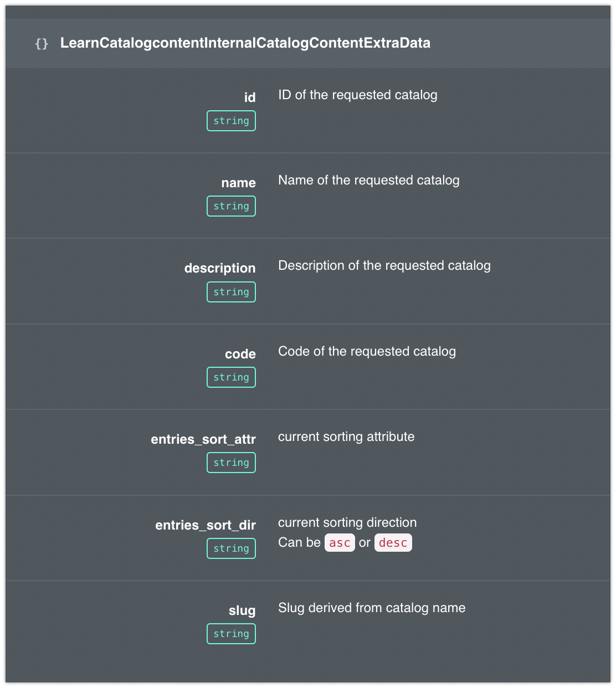Select the id property name
The height and width of the screenshot is (688, 616).
(x=250, y=97)
